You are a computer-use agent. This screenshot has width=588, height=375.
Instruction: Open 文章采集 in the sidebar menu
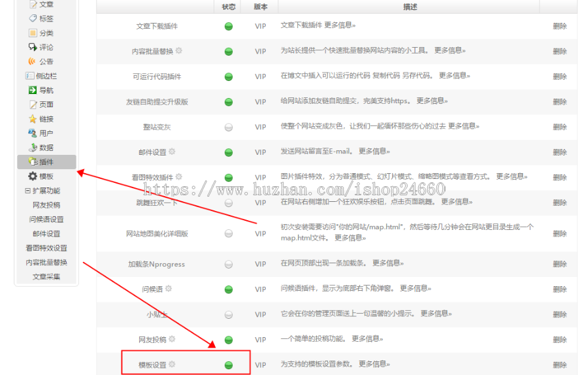point(46,277)
